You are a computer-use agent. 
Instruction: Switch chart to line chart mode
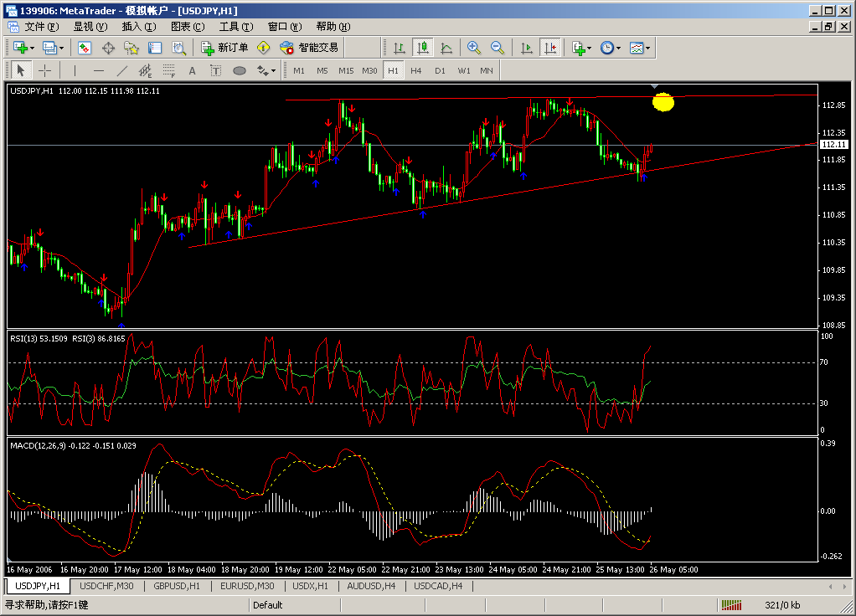coord(446,48)
